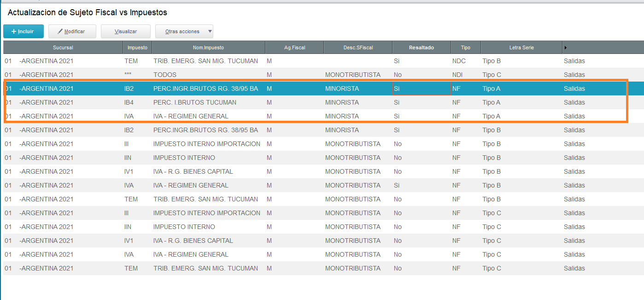Open the Visualizar action
This screenshot has width=644, height=300.
126,31
